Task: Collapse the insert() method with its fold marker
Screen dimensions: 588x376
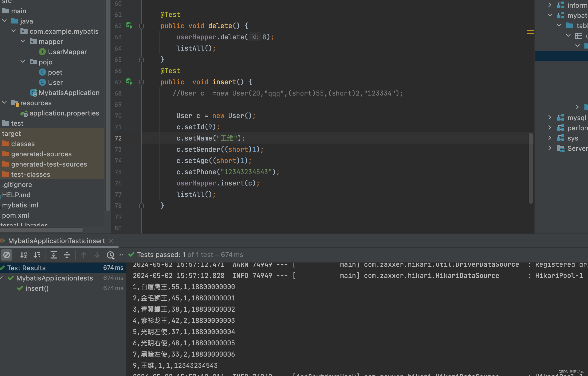Action: [142, 82]
